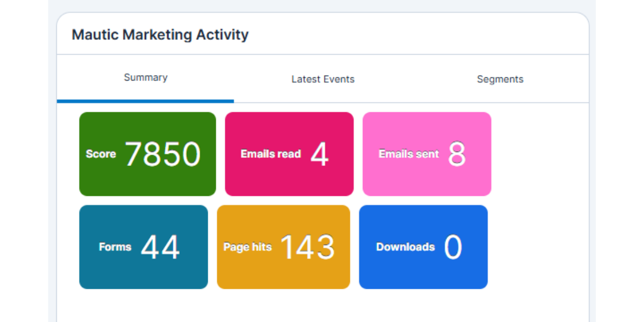Image resolution: width=644 pixels, height=322 pixels.
Task: Select the Forms count of 44
Action: (x=160, y=247)
